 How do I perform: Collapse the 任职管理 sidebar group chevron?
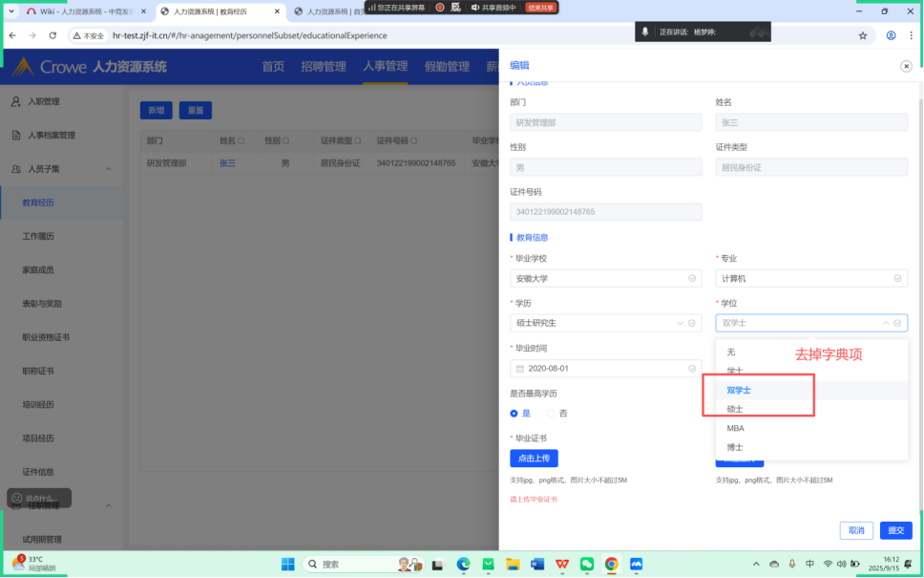pos(109,505)
